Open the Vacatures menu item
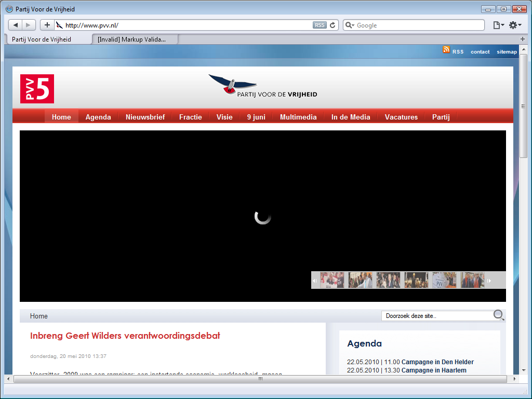 [x=401, y=117]
